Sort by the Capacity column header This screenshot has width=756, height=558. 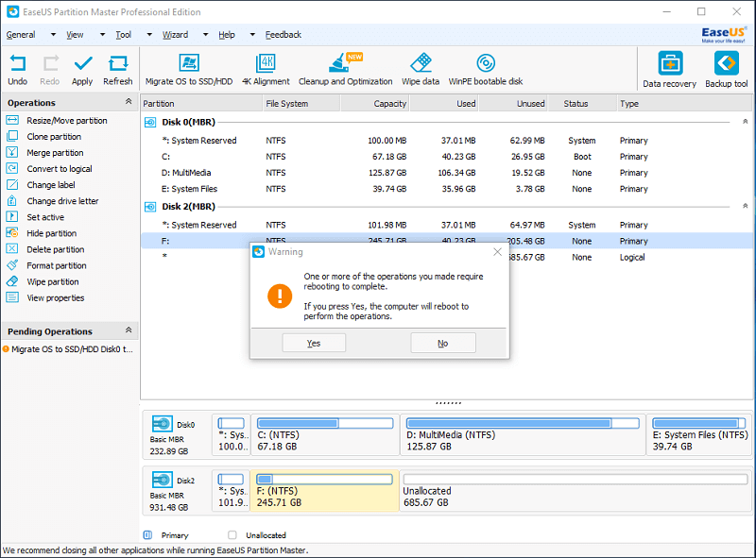click(x=375, y=104)
